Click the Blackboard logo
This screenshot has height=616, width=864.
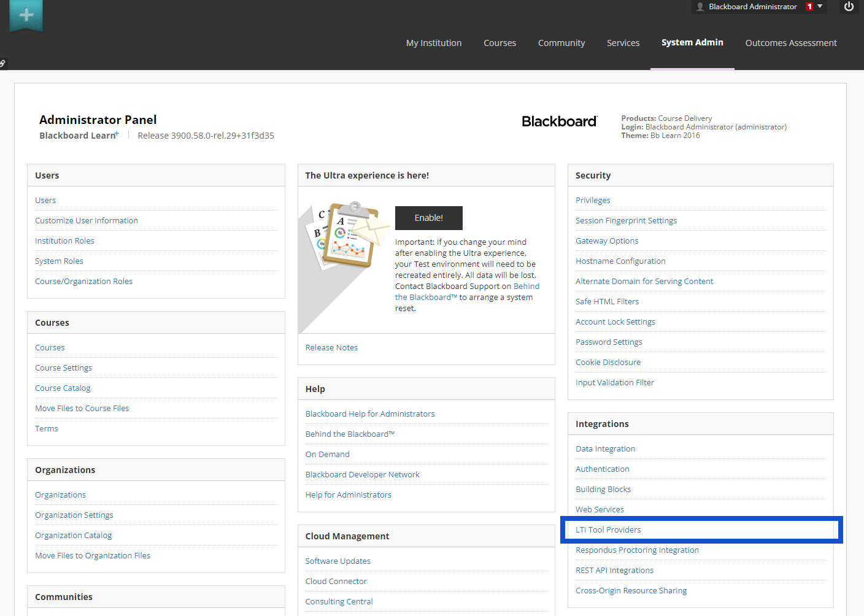tap(559, 121)
